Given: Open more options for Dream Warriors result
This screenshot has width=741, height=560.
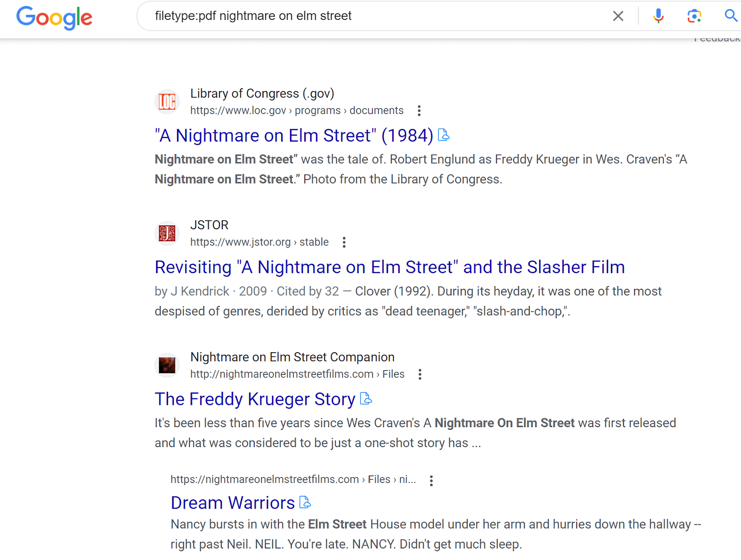Looking at the screenshot, I should [x=431, y=481].
